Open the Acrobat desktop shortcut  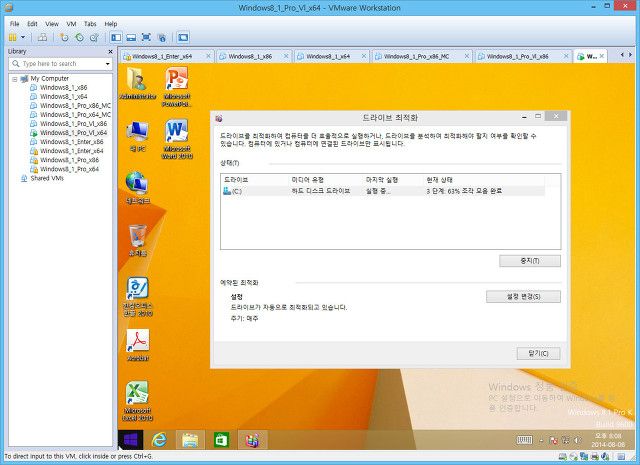pyautogui.click(x=138, y=345)
